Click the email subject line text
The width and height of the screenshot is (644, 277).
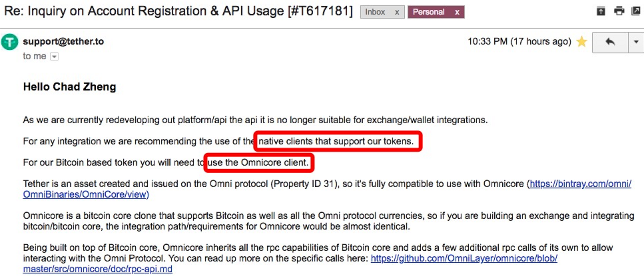click(x=178, y=11)
